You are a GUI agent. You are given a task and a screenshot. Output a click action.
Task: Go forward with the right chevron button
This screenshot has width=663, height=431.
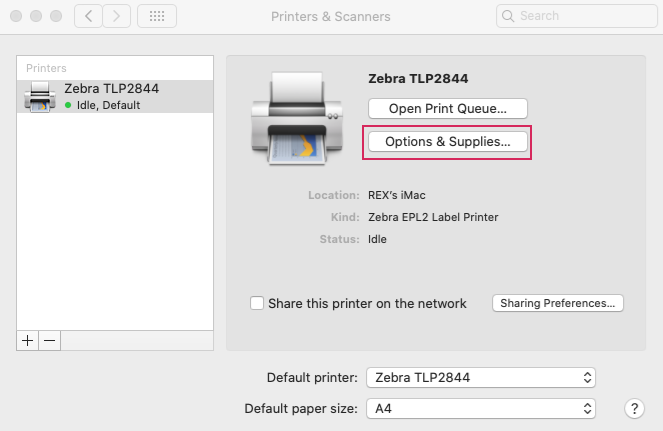[x=116, y=16]
